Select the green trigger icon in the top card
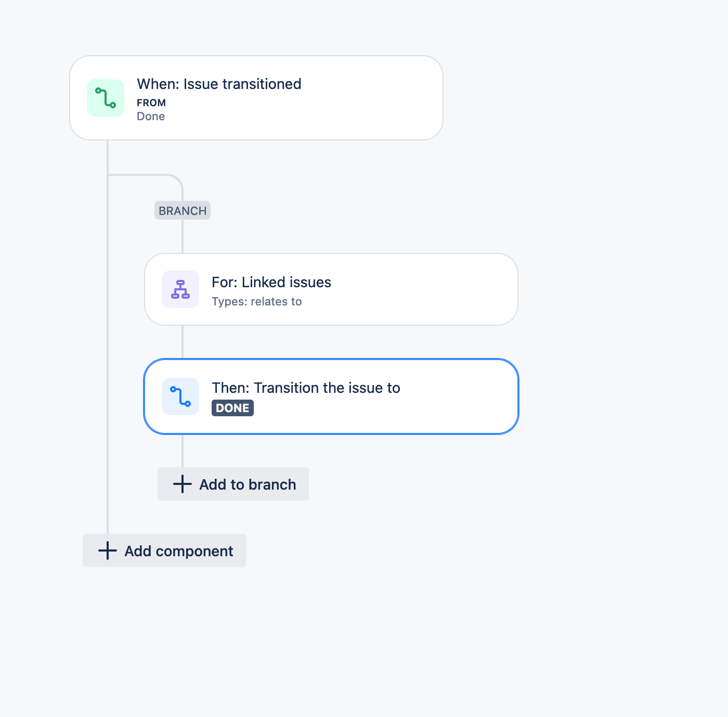The image size is (728, 717). pyautogui.click(x=106, y=97)
